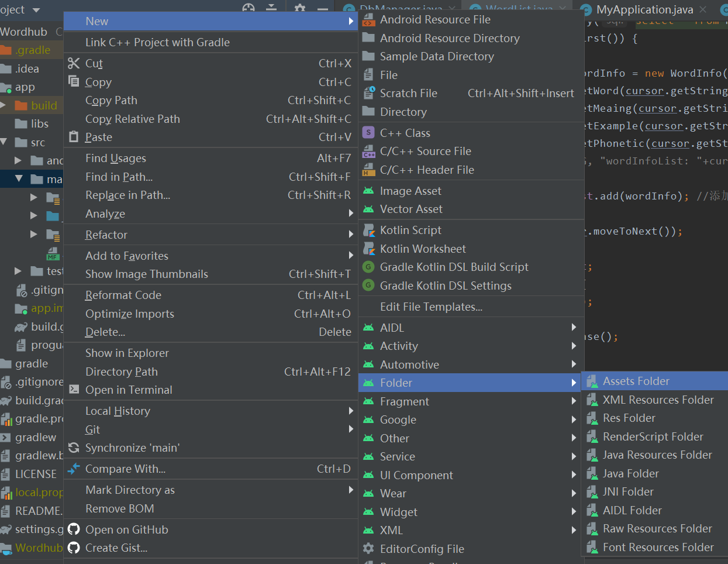The width and height of the screenshot is (728, 564).
Task: Click the Image Asset android icon
Action: pos(368,191)
